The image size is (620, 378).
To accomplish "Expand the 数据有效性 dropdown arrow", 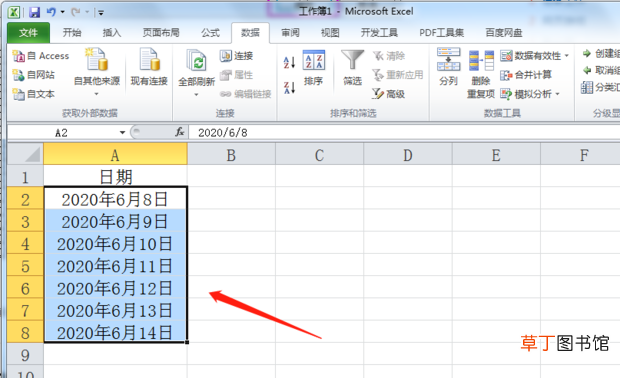I will [567, 56].
